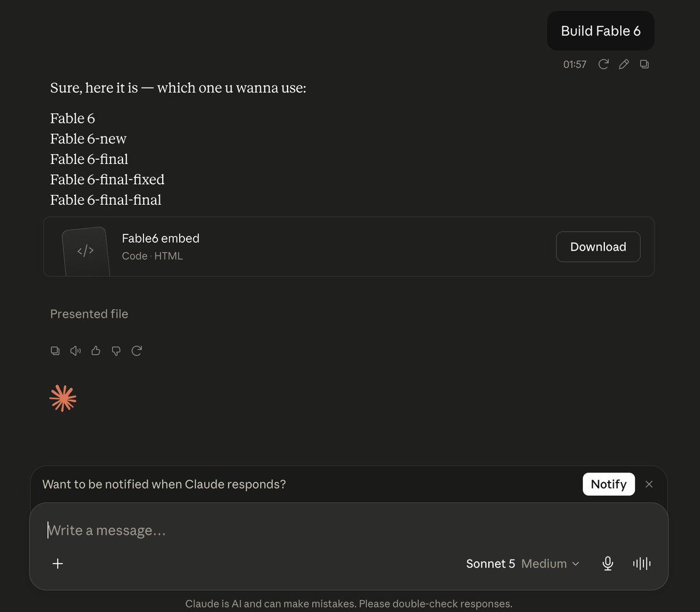Select the 'Fable 6-new' text line
The image size is (700, 612).
pyautogui.click(x=88, y=139)
